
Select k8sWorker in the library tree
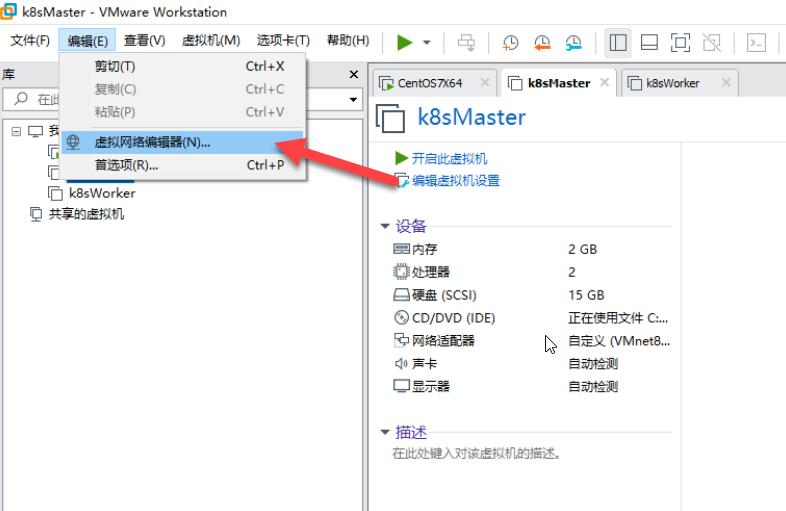102,194
